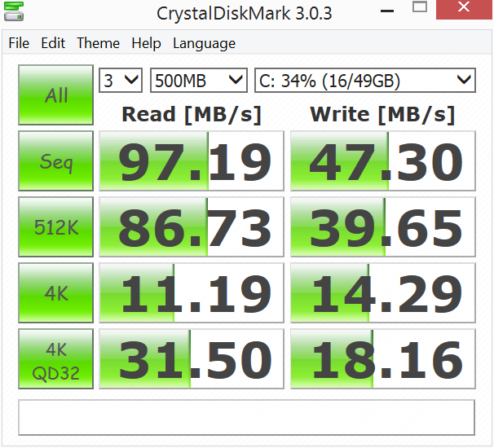Minimize the CrystalDiskMark window
This screenshot has height=448, width=494.
point(387,11)
